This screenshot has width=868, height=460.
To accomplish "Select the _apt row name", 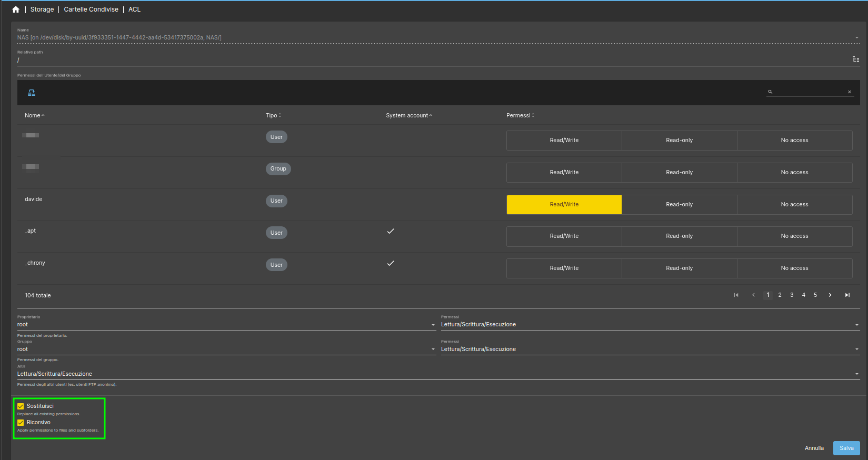I will (x=31, y=231).
